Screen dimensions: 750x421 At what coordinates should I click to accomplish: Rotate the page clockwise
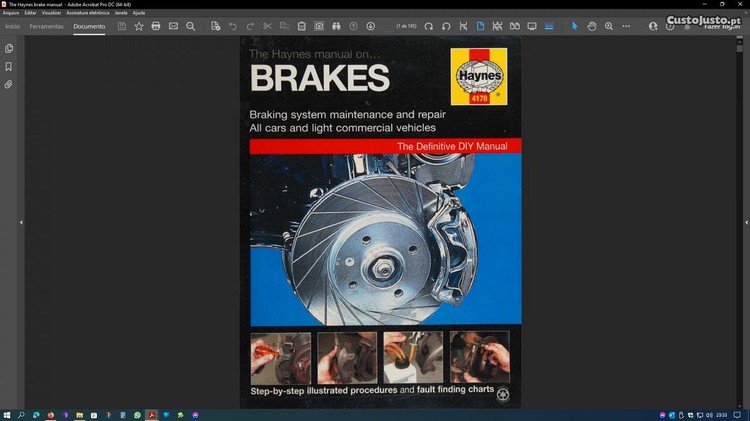point(429,26)
